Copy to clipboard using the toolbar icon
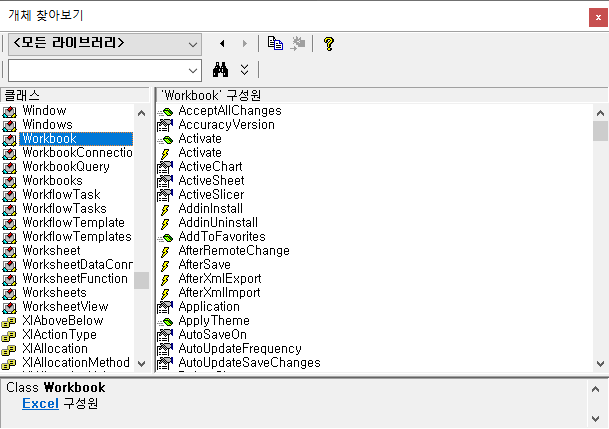Screen dimensions: 609x429 (x=275, y=43)
